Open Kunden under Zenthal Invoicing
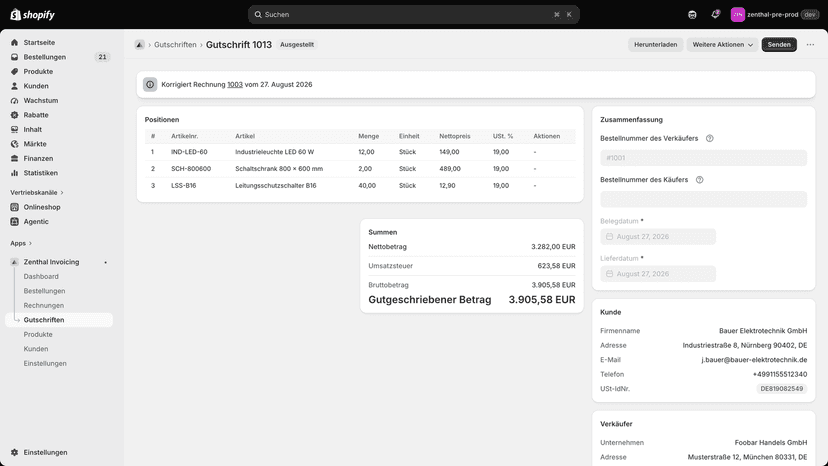The width and height of the screenshot is (828, 466). point(36,349)
